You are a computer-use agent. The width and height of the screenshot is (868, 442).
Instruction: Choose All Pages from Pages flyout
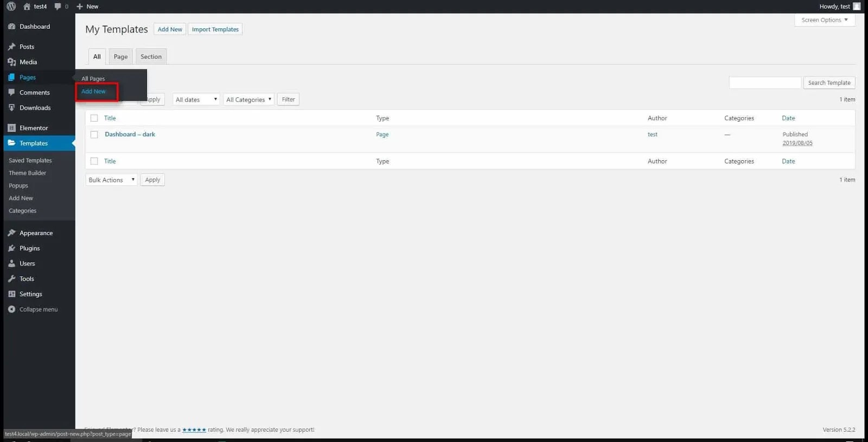(x=93, y=79)
